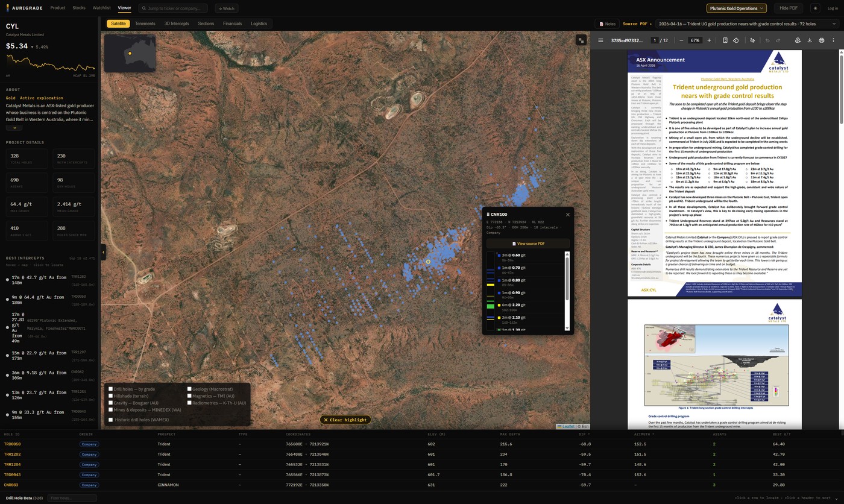
Task: Click the fit-to-page icon in PDF toolbar
Action: [725, 40]
